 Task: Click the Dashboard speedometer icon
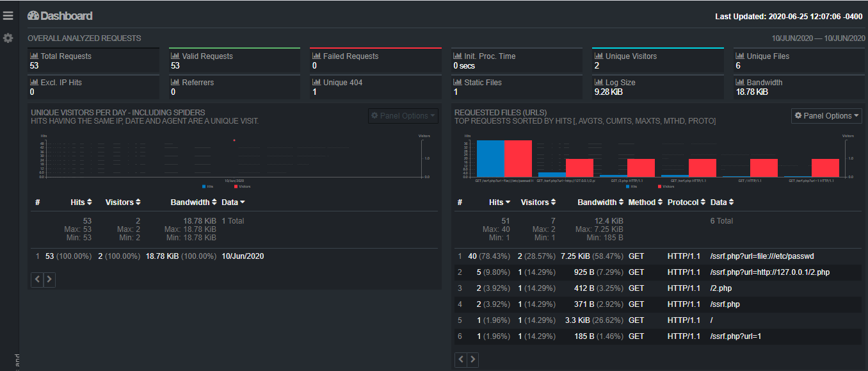click(x=33, y=16)
